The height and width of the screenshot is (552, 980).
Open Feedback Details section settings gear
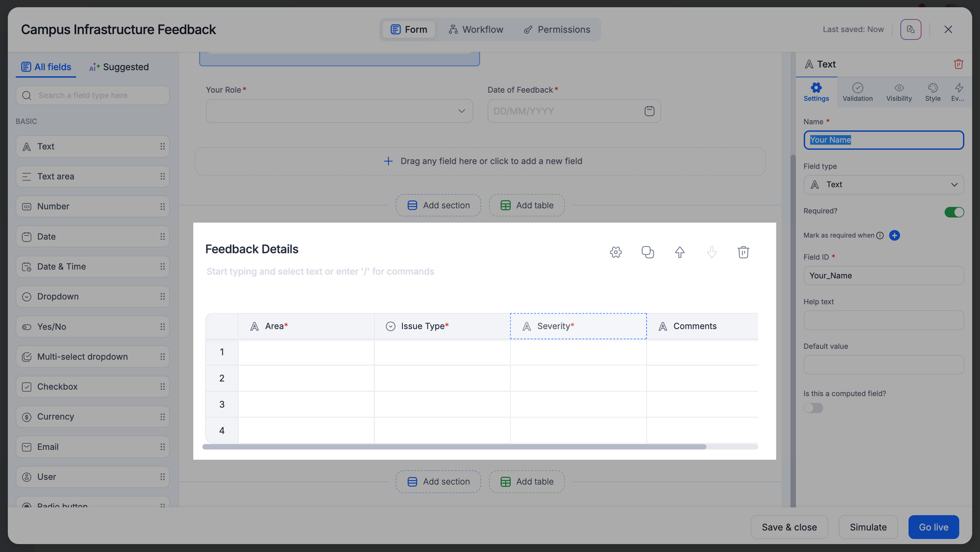(x=615, y=252)
